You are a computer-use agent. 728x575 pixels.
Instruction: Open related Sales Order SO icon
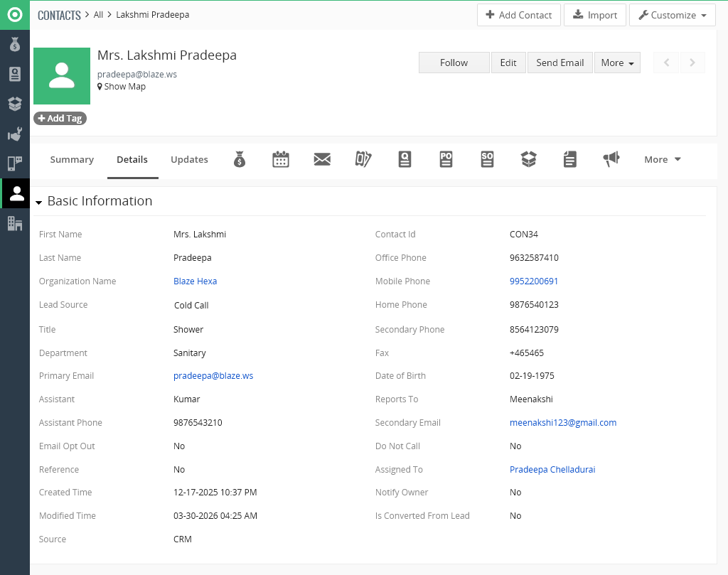pos(487,159)
